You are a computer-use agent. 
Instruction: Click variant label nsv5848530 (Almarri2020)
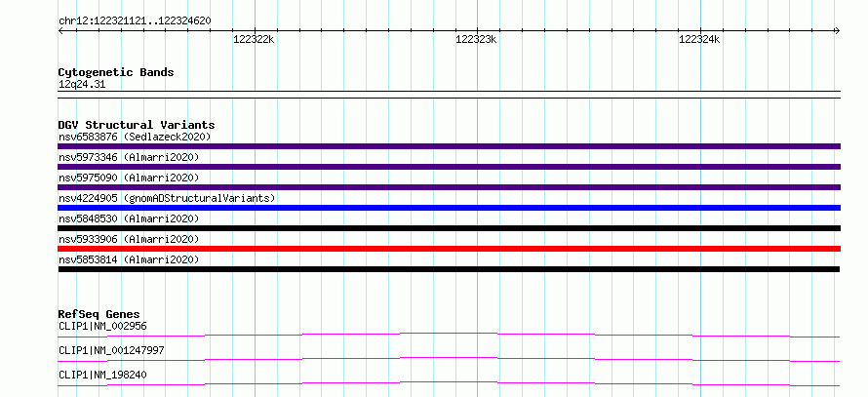(129, 218)
